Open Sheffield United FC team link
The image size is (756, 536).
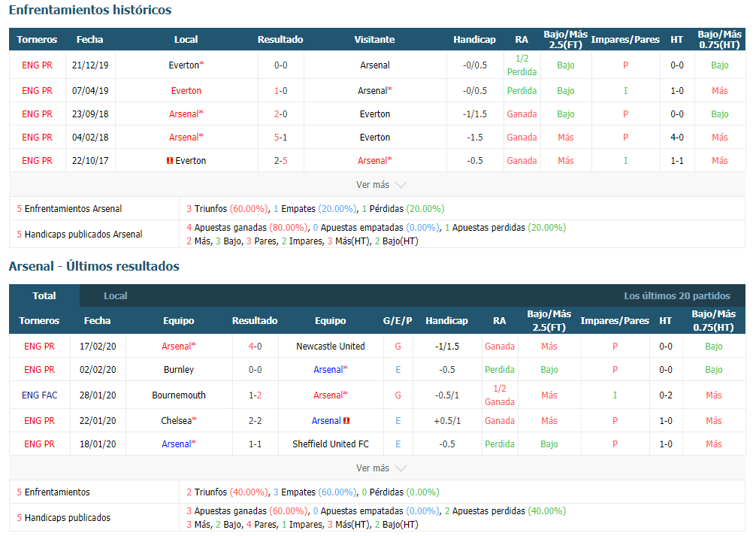pos(330,444)
